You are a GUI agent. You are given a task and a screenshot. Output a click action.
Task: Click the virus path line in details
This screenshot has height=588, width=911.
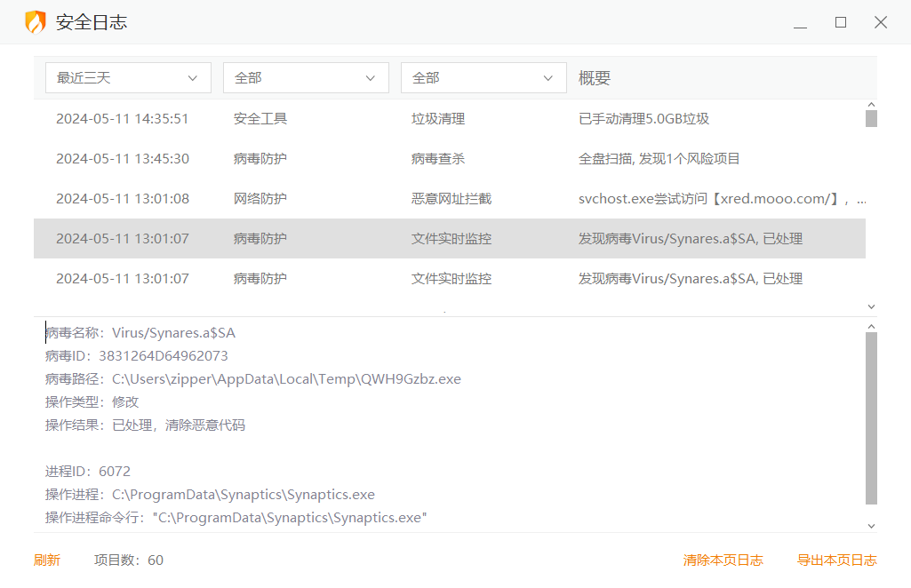(253, 379)
